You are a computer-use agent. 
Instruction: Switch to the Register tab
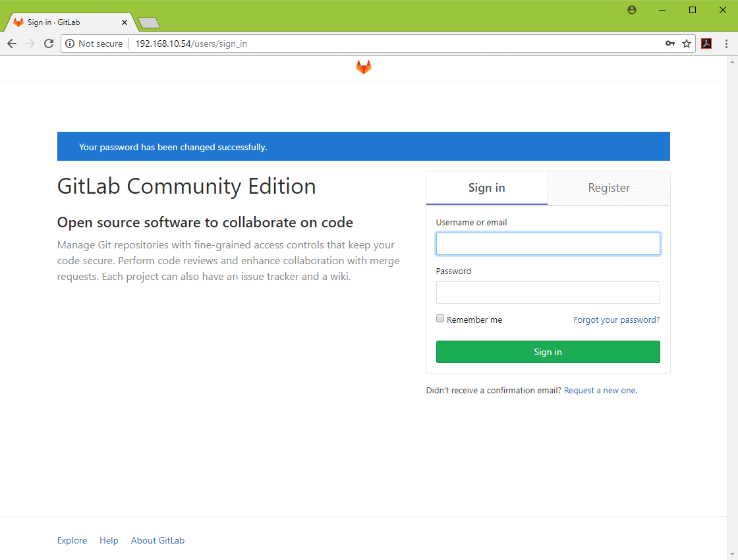(609, 188)
